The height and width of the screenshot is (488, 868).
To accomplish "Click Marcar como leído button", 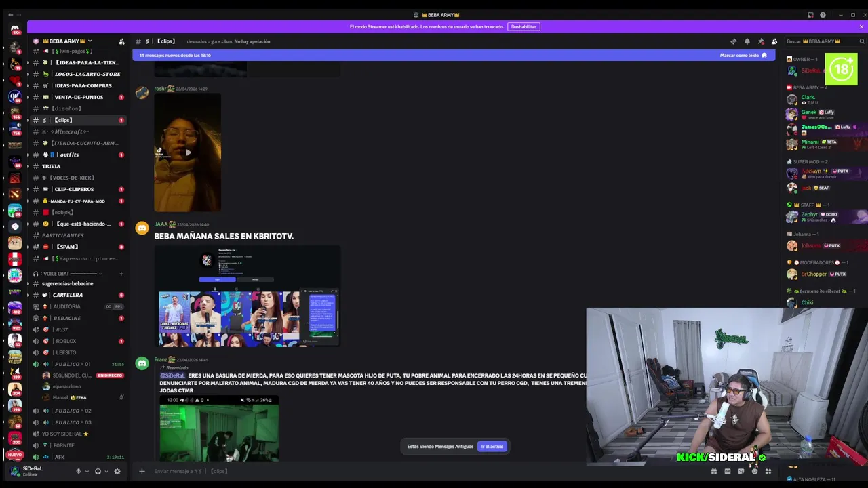I will 743,56.
